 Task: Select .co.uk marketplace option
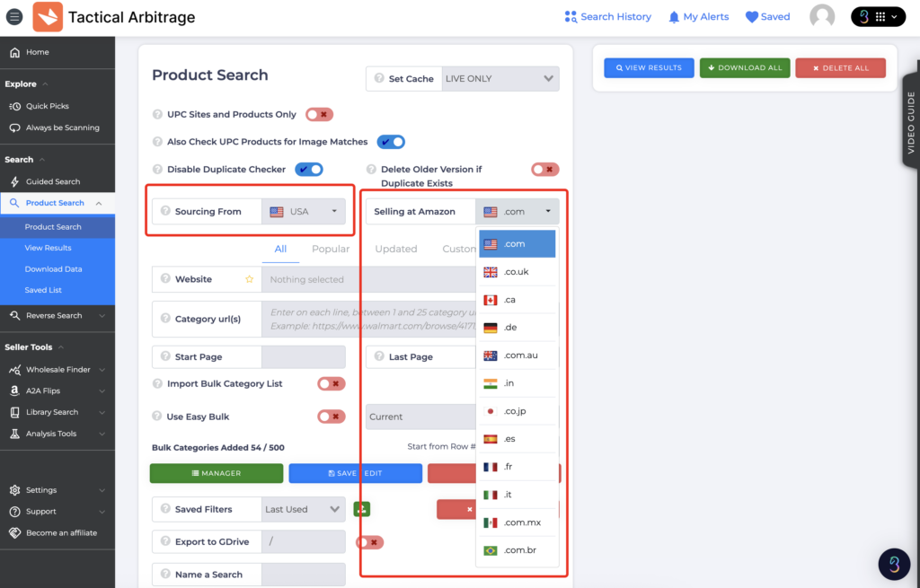coord(517,272)
